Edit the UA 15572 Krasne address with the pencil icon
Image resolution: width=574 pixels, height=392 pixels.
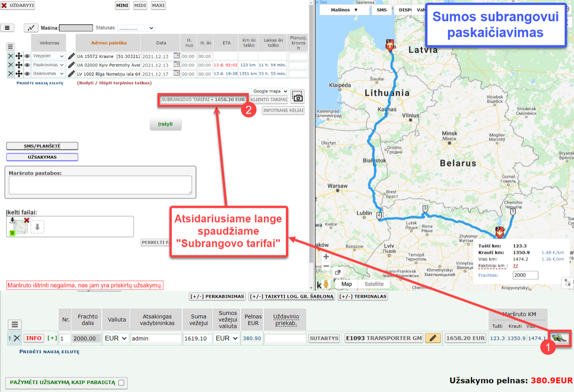(x=71, y=56)
